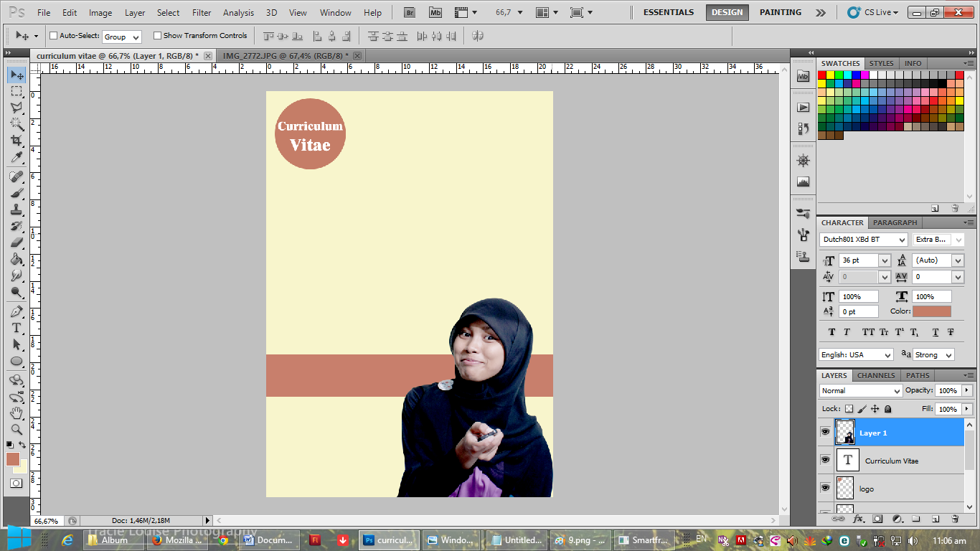The width and height of the screenshot is (980, 551).
Task: Pick the Path Selection tool
Action: point(17,344)
